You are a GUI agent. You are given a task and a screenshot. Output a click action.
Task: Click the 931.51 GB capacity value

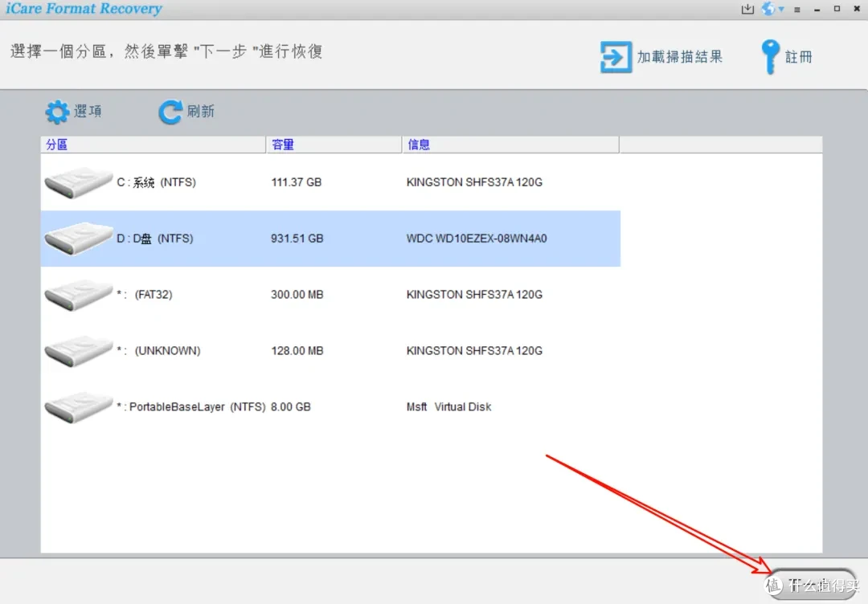[297, 239]
